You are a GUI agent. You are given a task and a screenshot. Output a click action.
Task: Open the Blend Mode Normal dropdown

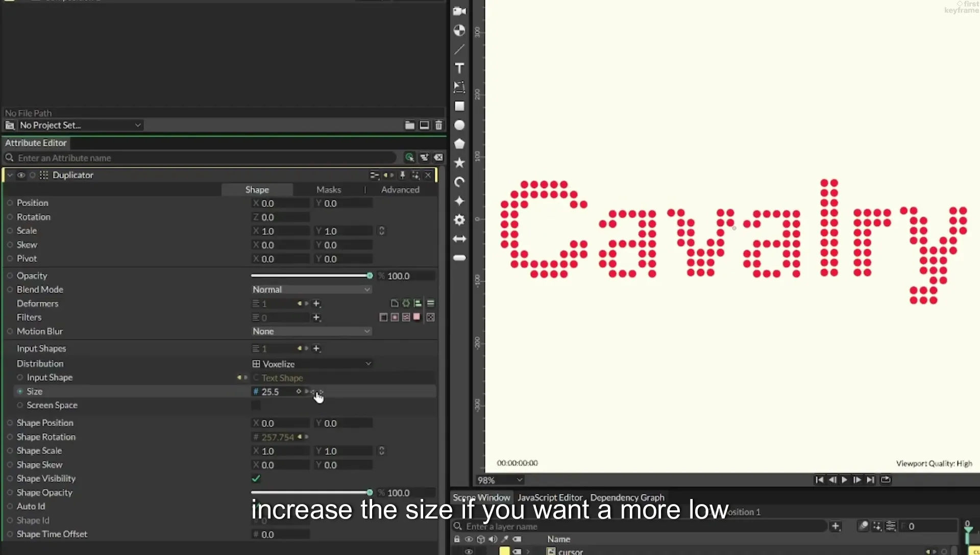(x=311, y=289)
